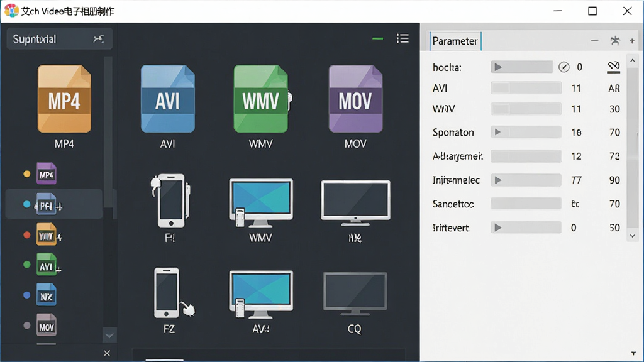644x362 pixels.
Task: Click the green dash indicator button
Action: [377, 38]
